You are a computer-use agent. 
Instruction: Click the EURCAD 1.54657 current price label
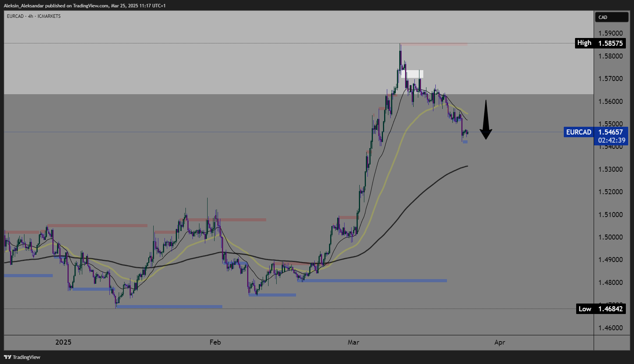click(x=596, y=132)
